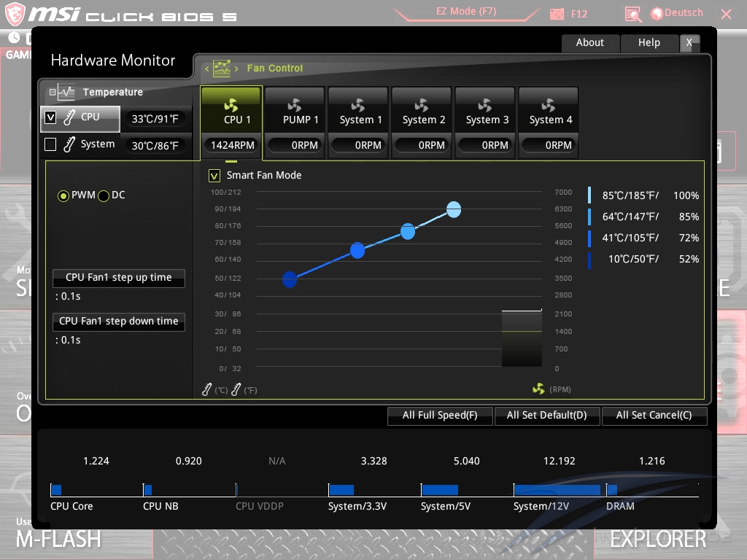
Task: Click the dark blue 10°C color marker
Action: pyautogui.click(x=589, y=260)
